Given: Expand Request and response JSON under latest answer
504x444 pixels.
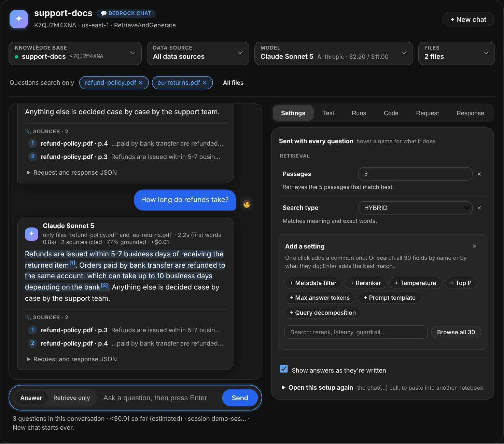Looking at the screenshot, I should coord(72,359).
